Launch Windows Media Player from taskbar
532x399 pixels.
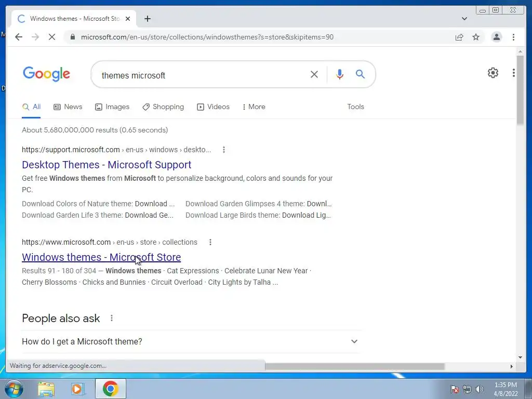pos(78,389)
